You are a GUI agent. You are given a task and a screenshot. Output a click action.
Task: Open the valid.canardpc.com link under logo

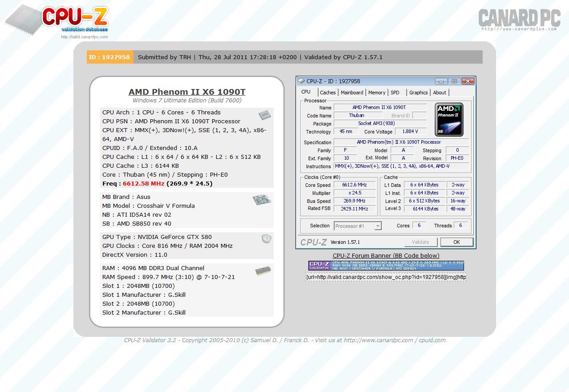pyautogui.click(x=85, y=37)
